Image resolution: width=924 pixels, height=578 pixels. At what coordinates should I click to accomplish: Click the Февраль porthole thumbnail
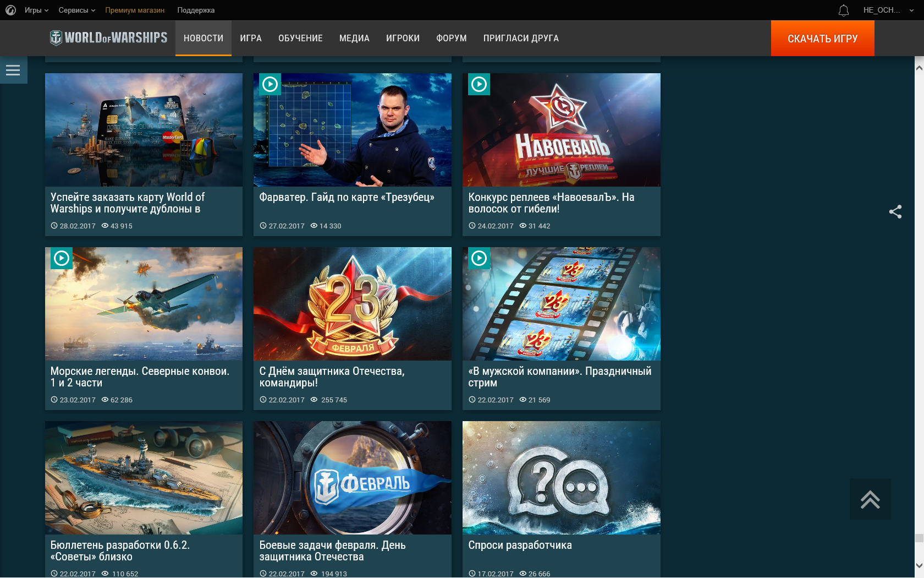353,478
